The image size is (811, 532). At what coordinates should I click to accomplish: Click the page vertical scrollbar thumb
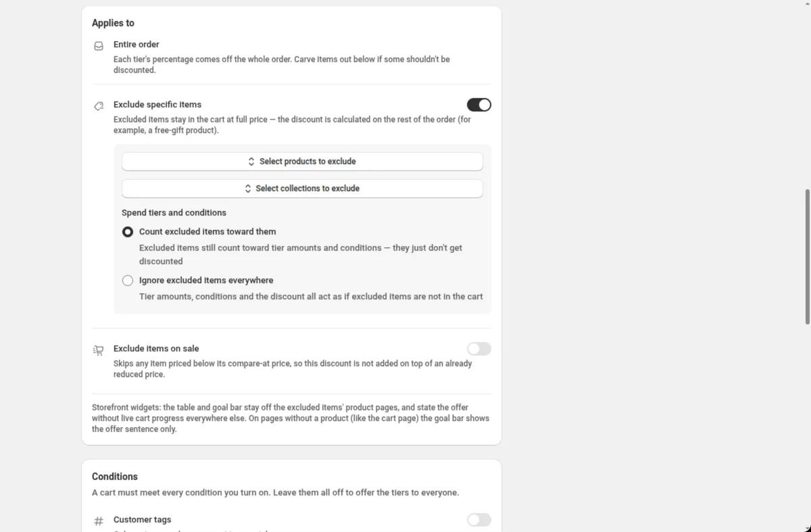(807, 257)
